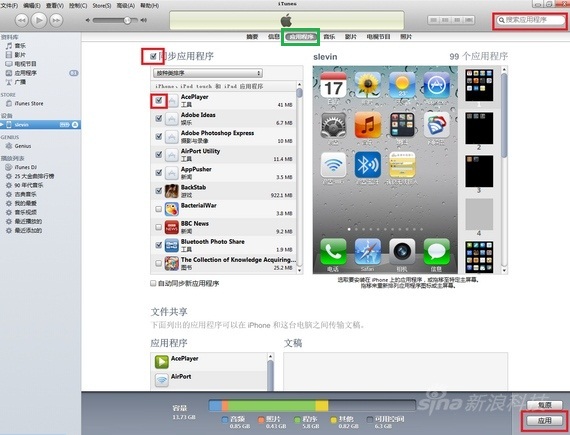Click the sunflower Photos icon on home screen
This screenshot has width=570, height=435.
tap(368, 85)
